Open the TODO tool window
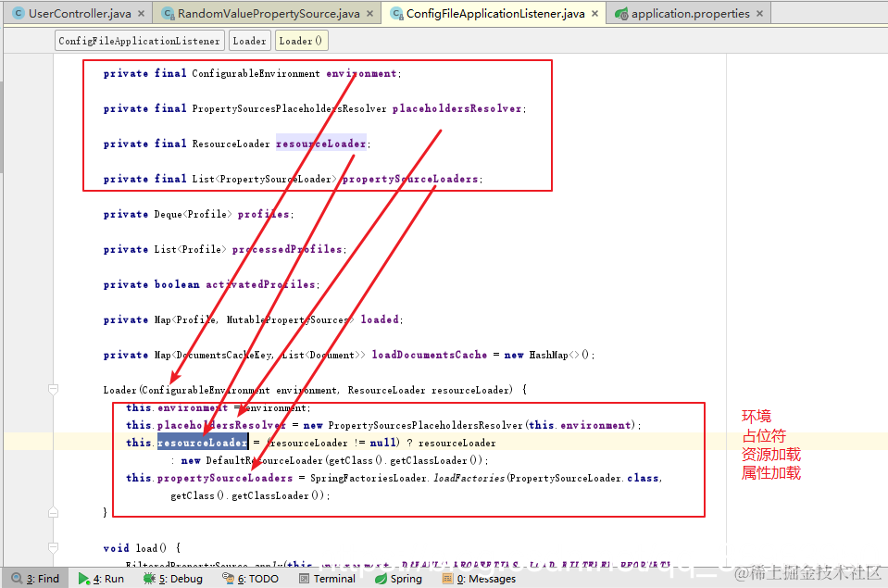Viewport: 888px width, 588px height. coord(250,579)
